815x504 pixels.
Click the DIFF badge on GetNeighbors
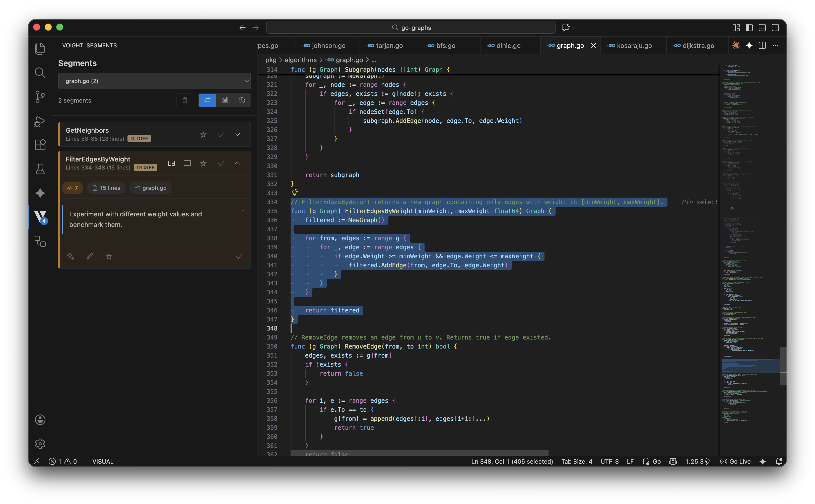pos(140,139)
